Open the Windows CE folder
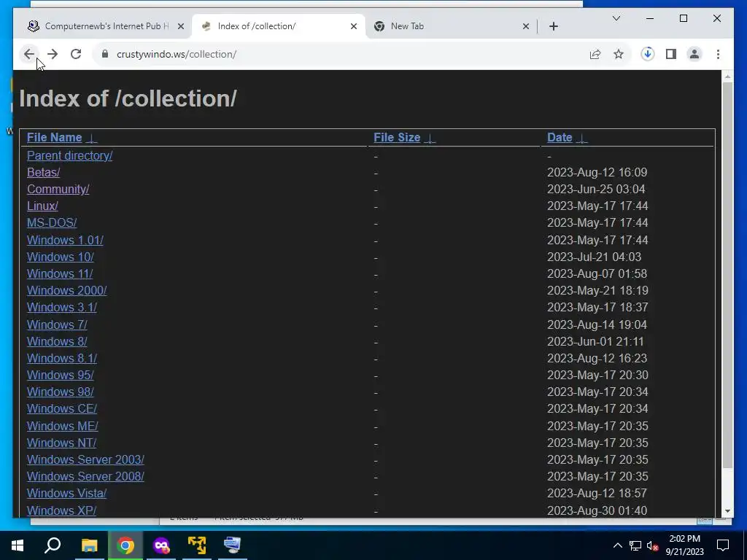 [x=62, y=408]
